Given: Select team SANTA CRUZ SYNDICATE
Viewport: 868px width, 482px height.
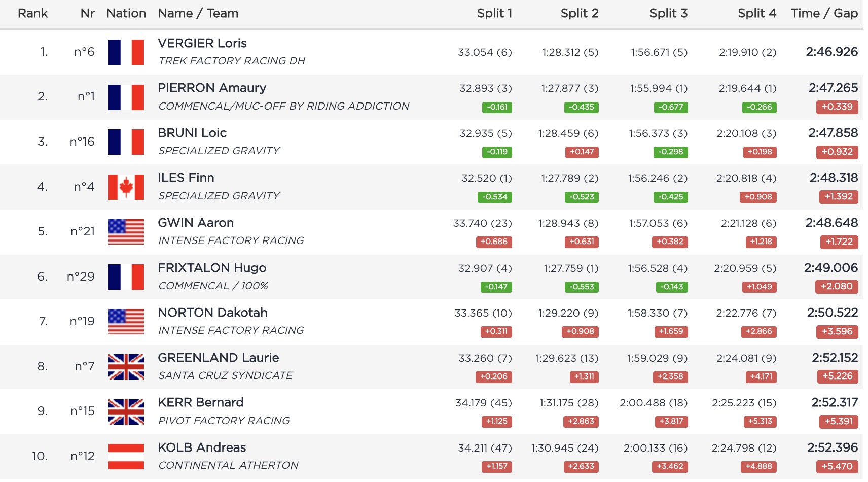Looking at the screenshot, I should pyautogui.click(x=226, y=375).
